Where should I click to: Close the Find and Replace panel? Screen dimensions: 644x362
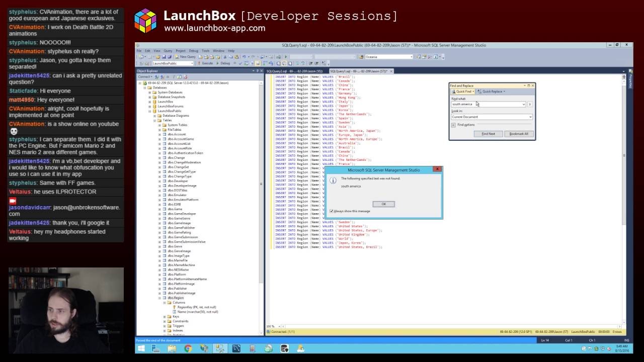[x=533, y=85]
